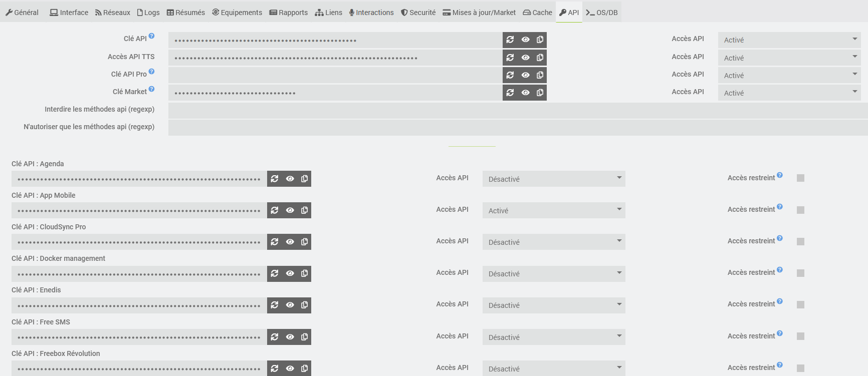Regenerate the Accès API TTS key

(x=510, y=58)
